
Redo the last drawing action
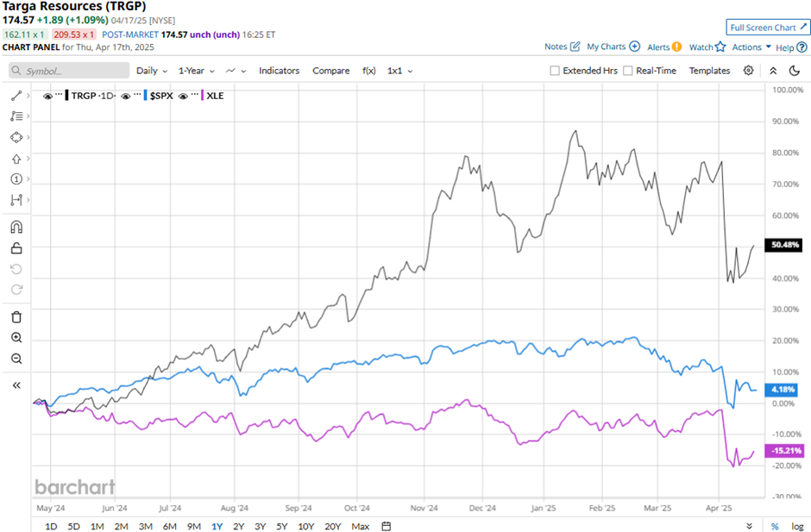pyautogui.click(x=16, y=290)
